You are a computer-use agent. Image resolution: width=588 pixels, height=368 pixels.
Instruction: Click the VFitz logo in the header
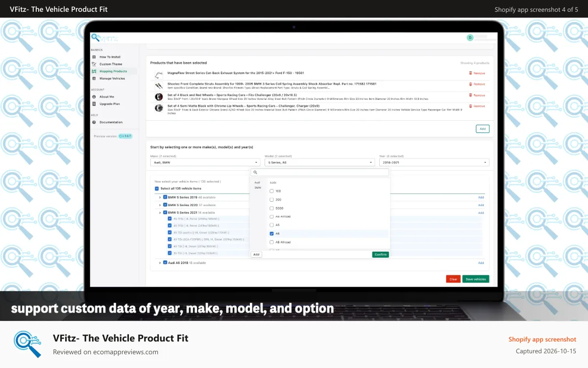(x=104, y=38)
